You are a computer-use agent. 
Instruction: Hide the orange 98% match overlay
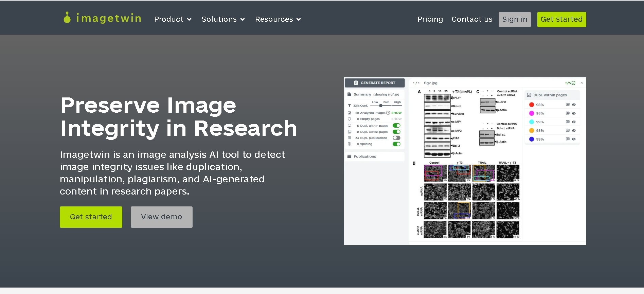pyautogui.click(x=574, y=130)
